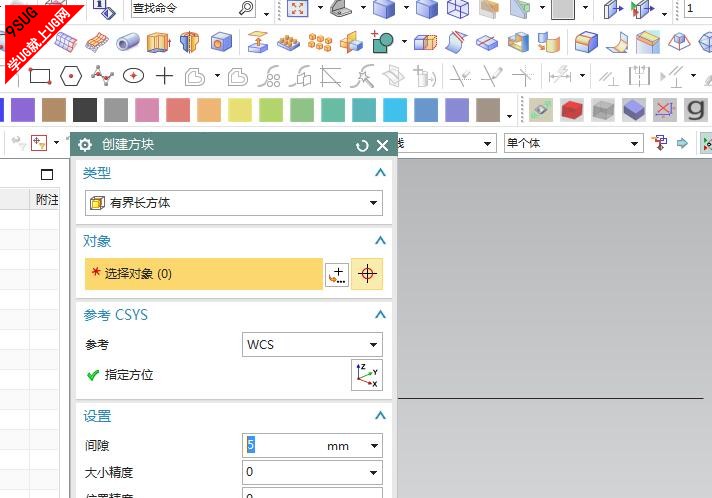This screenshot has width=712, height=498.
Task: Pick the sky blue color swatch
Action: click(x=395, y=110)
